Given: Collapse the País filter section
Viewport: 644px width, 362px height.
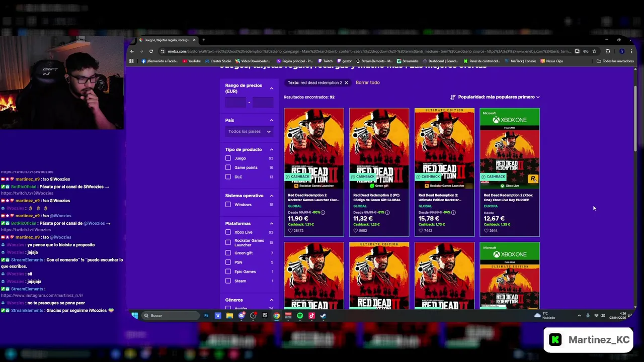Looking at the screenshot, I should tap(272, 120).
